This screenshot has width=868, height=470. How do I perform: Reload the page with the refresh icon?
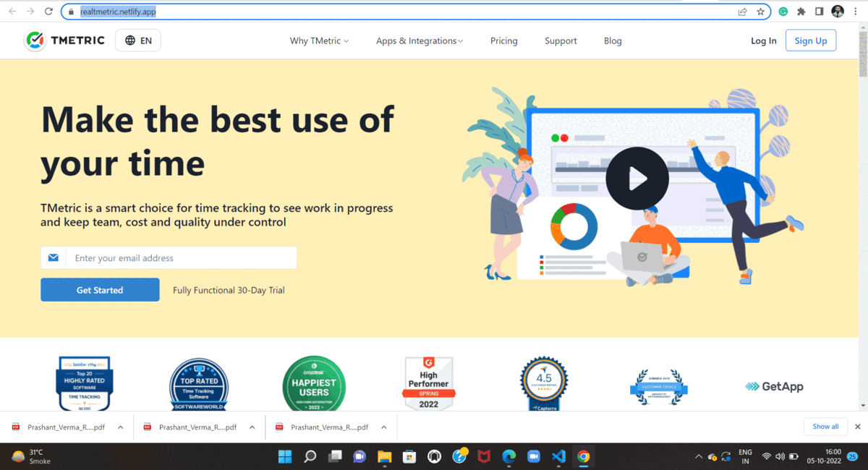coord(48,11)
